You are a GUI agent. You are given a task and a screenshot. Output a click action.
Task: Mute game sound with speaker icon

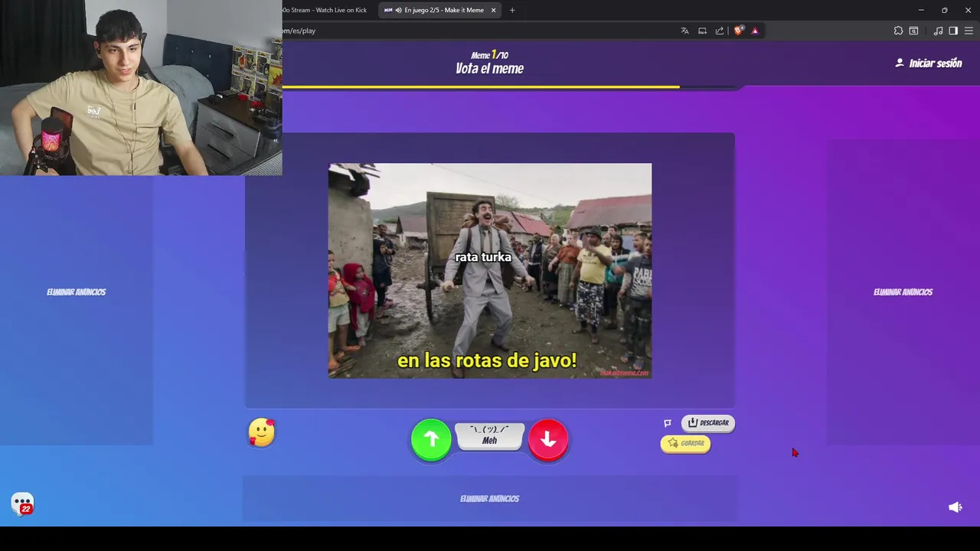955,507
